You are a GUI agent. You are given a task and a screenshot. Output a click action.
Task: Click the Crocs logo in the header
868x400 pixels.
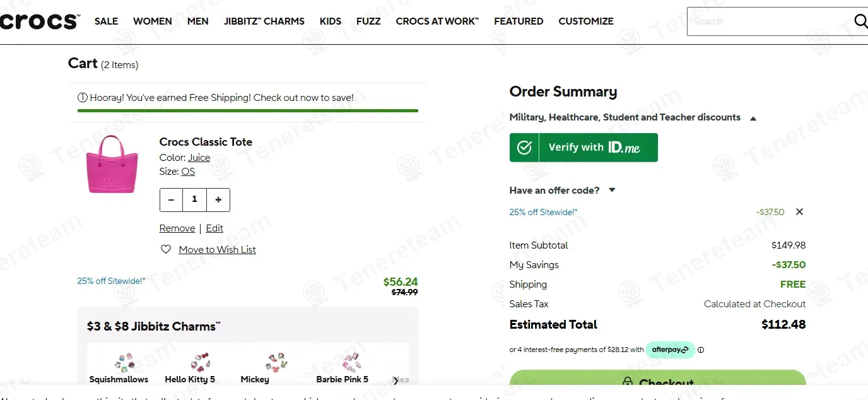(38, 20)
